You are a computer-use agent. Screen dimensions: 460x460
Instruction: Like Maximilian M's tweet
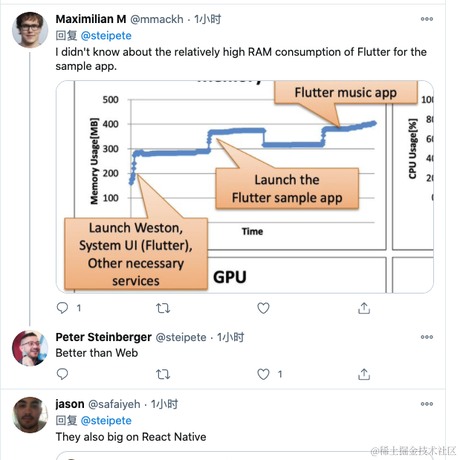[x=263, y=308]
